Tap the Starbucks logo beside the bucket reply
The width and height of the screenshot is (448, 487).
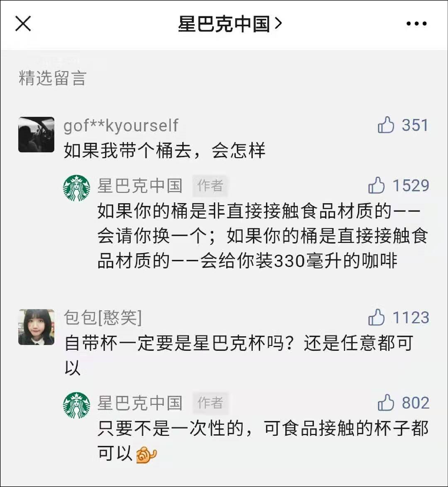pos(77,188)
